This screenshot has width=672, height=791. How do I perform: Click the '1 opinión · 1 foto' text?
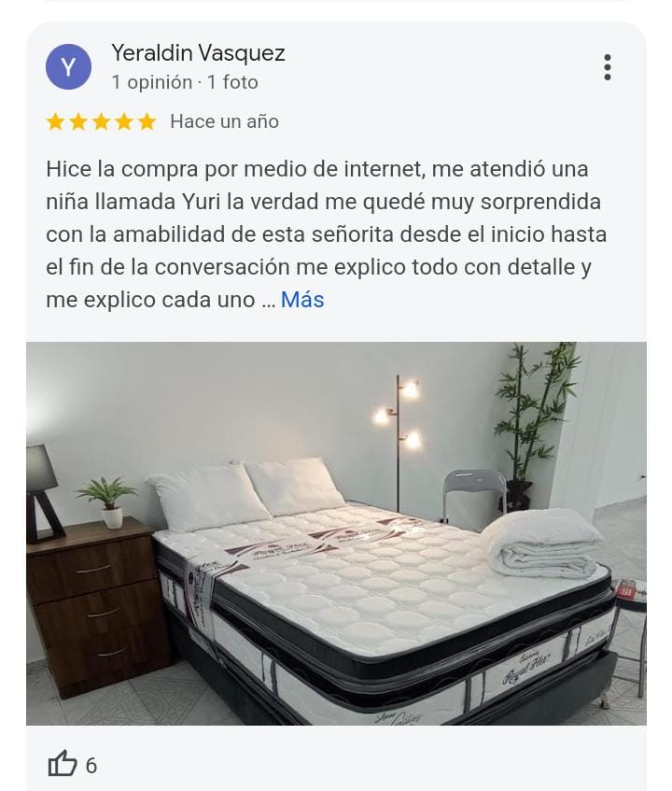pyautogui.click(x=185, y=82)
